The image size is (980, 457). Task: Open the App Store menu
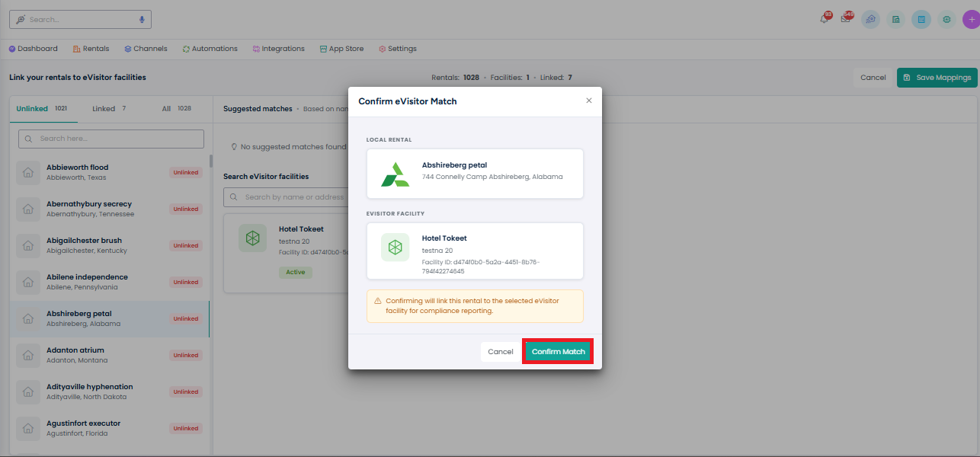[x=341, y=49]
